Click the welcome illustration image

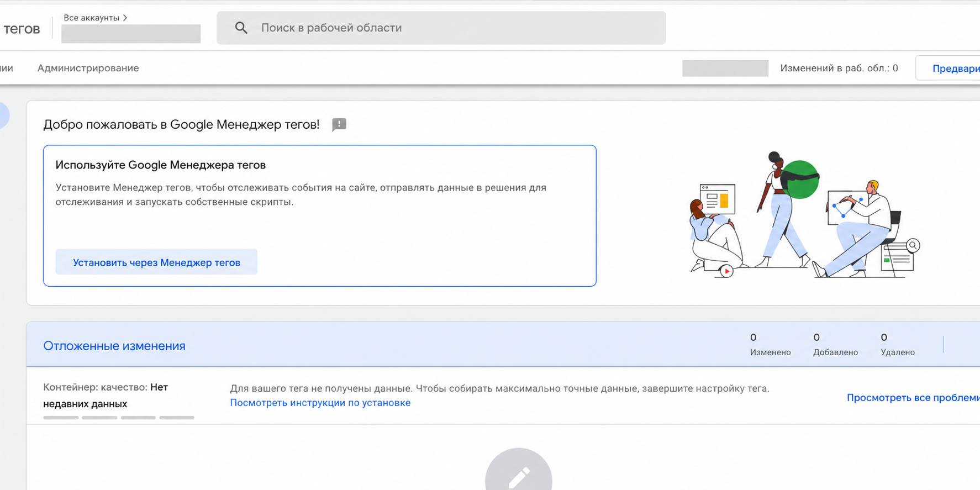[x=805, y=214]
